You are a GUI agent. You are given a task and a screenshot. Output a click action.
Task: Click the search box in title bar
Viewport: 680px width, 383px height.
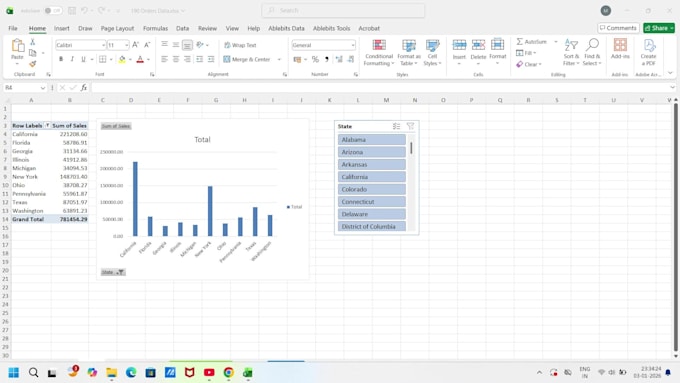tap(343, 10)
